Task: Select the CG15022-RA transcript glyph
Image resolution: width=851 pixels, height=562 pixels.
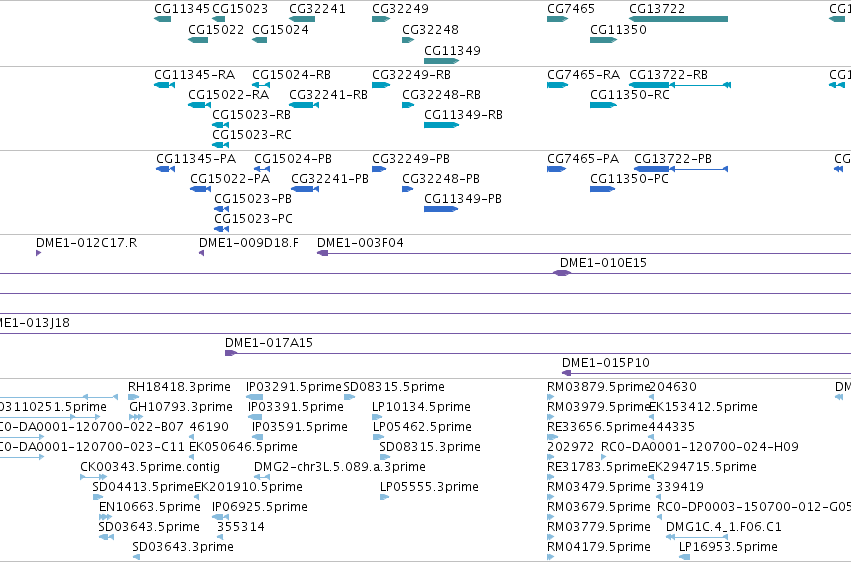Action: tap(199, 105)
